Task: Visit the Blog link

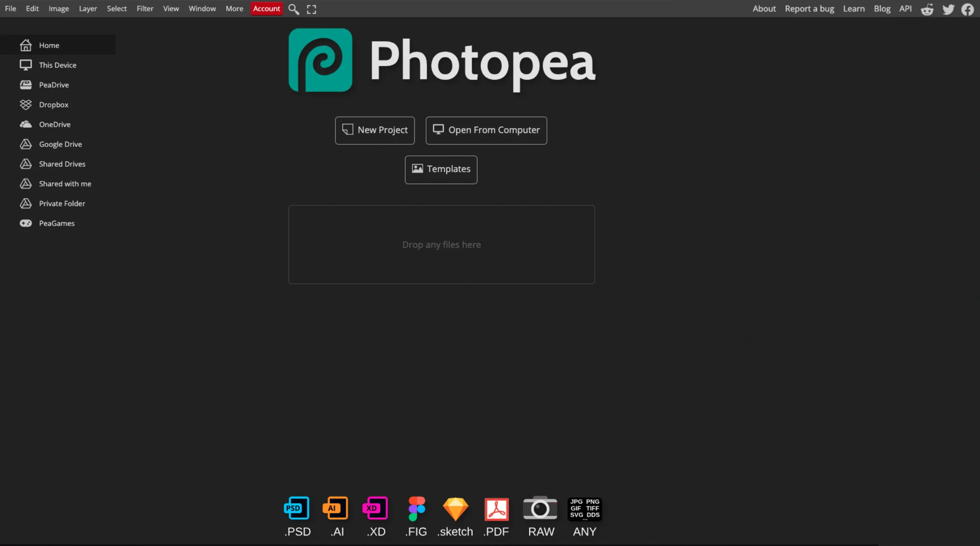Action: pos(882,8)
